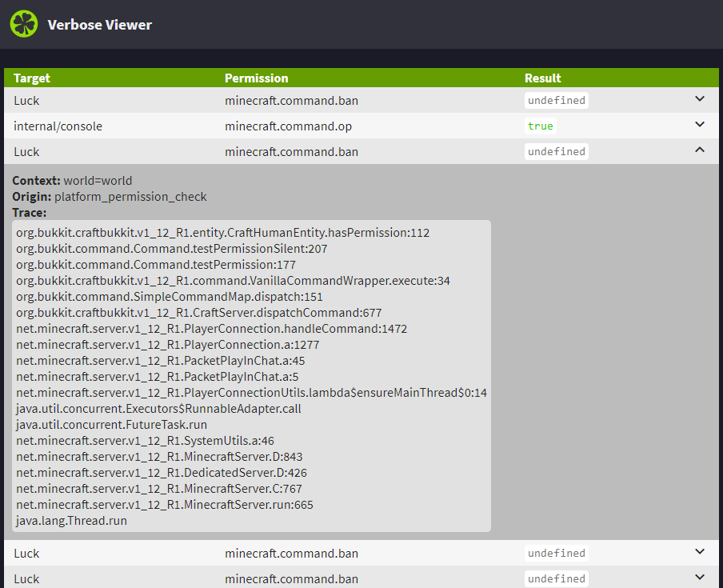Collapse the expanded Luck row with up chevron
Image resolution: width=723 pixels, height=588 pixels.
tap(700, 150)
